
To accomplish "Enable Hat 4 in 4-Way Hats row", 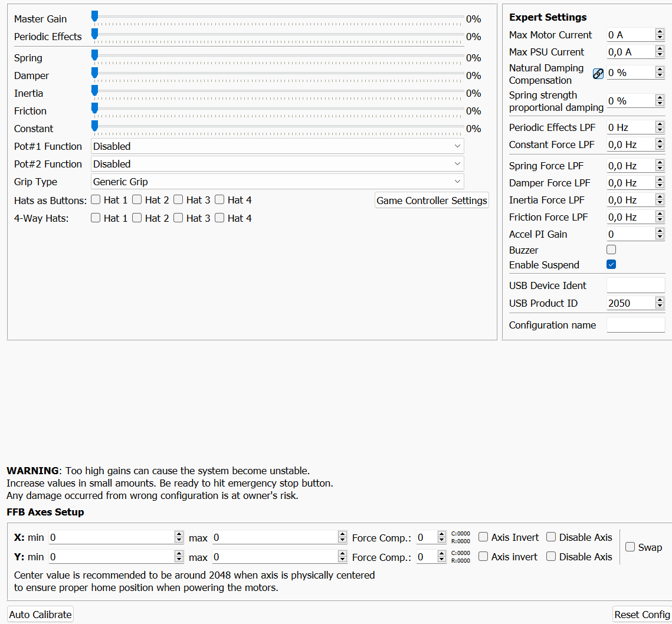I will tap(219, 218).
